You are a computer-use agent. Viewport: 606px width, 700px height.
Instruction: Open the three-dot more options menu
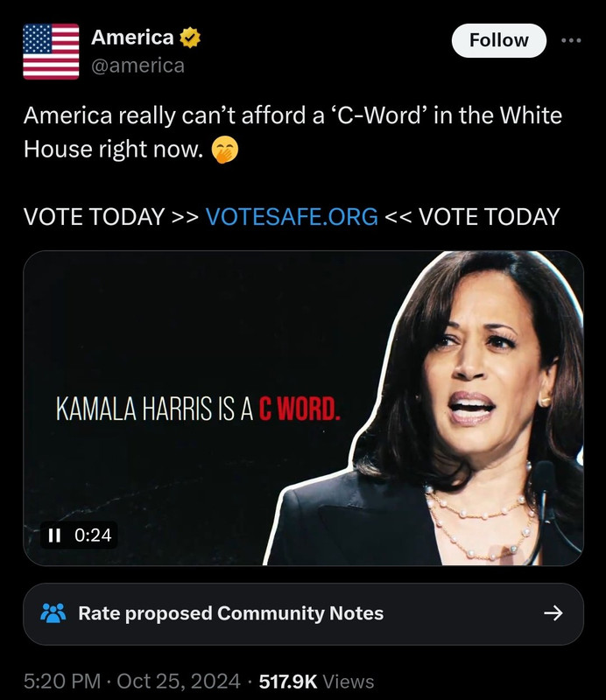(571, 40)
